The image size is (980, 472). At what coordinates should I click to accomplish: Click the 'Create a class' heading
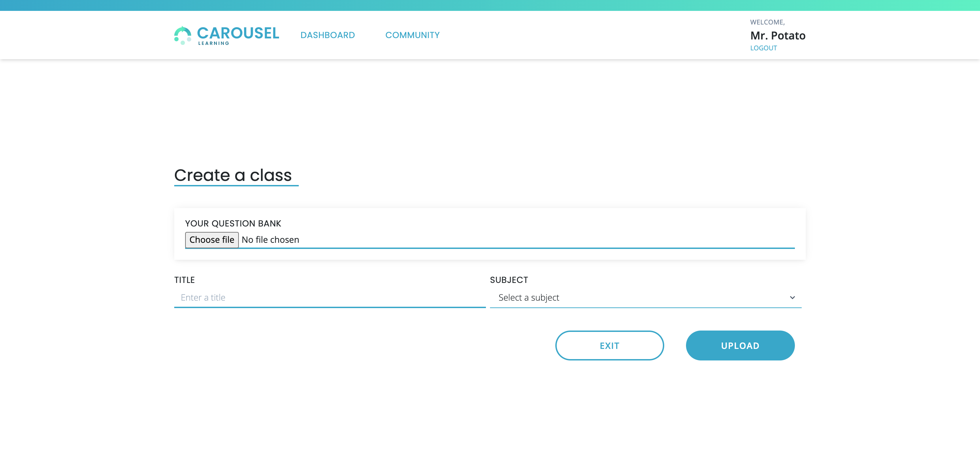coord(233,175)
